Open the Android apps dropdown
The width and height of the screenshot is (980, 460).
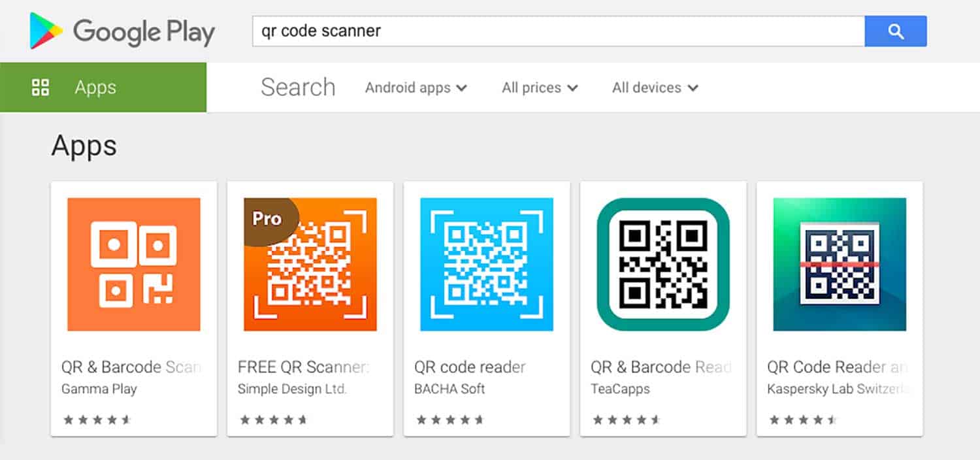coord(415,87)
